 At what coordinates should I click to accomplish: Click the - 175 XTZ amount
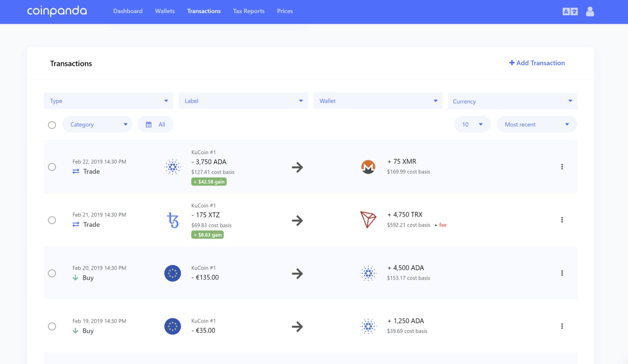[205, 215]
